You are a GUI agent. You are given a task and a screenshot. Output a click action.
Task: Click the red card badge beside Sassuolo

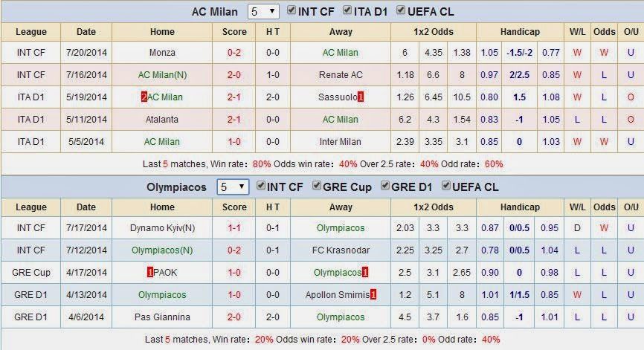pos(360,97)
